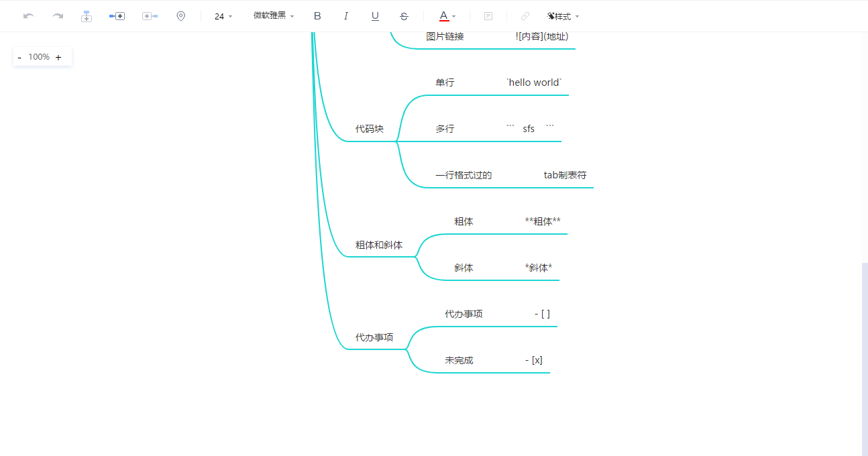Click the note icon in toolbar
The height and width of the screenshot is (456, 868).
[x=488, y=16]
